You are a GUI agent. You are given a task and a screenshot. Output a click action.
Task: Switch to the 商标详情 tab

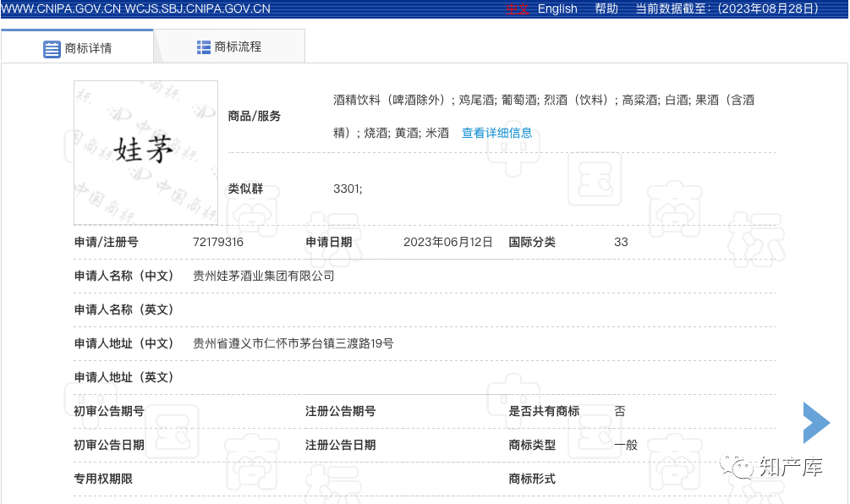(78, 47)
